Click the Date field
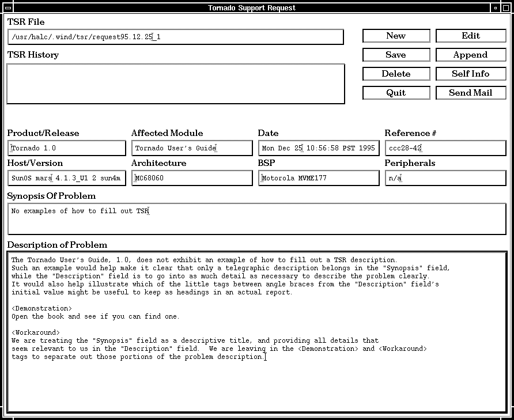Image resolution: width=514 pixels, height=420 pixels. click(319, 148)
